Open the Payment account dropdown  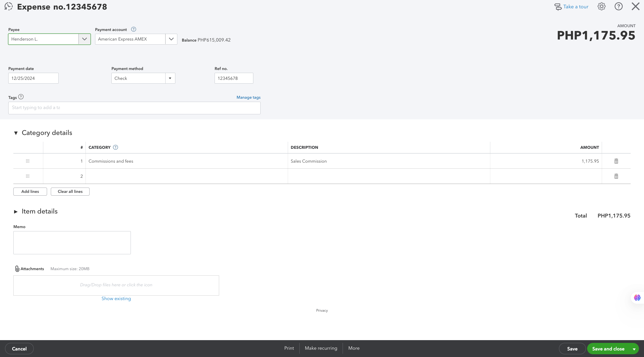click(171, 39)
